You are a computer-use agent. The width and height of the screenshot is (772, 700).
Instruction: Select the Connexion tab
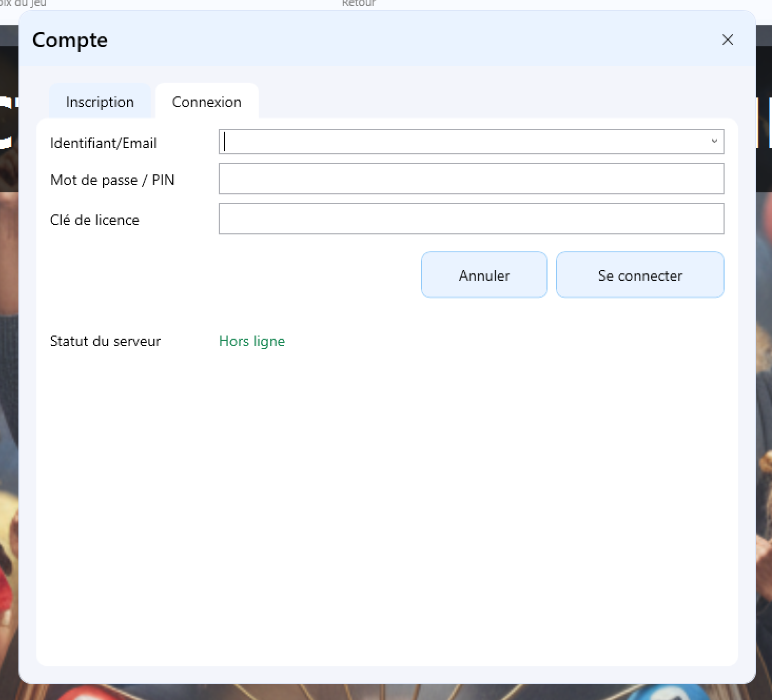point(207,101)
